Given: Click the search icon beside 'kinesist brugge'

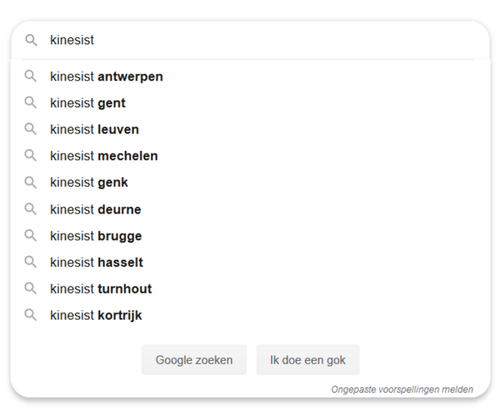Looking at the screenshot, I should pos(31,236).
